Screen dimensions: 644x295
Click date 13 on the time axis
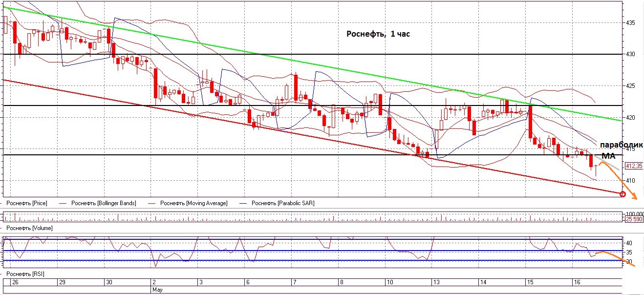pos(436,282)
